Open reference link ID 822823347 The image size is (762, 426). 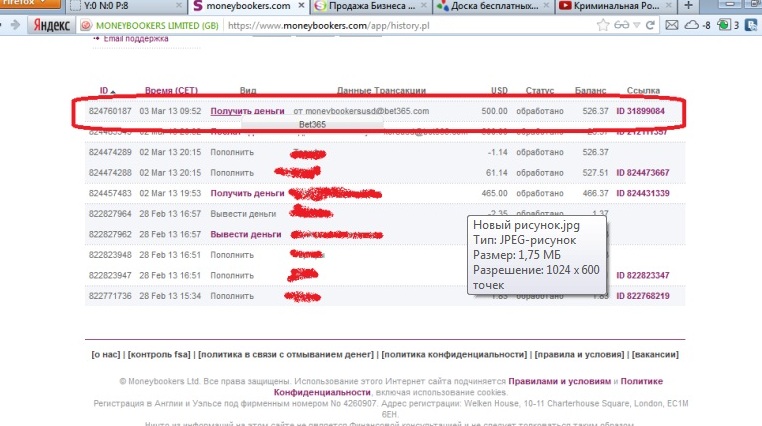(642, 275)
